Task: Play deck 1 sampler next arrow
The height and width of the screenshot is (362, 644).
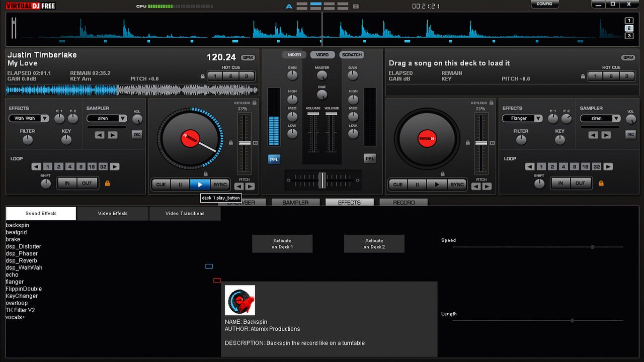Action: 113,135
